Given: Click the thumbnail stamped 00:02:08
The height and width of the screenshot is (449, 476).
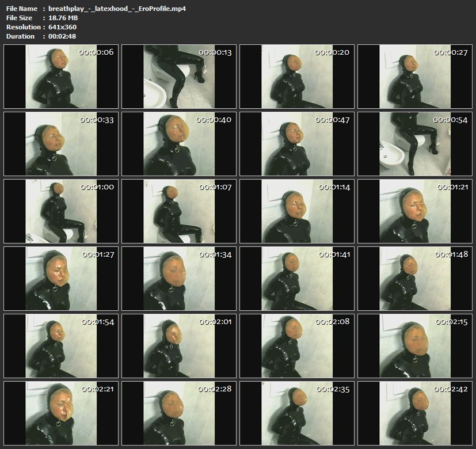Looking at the screenshot, I should click(296, 346).
